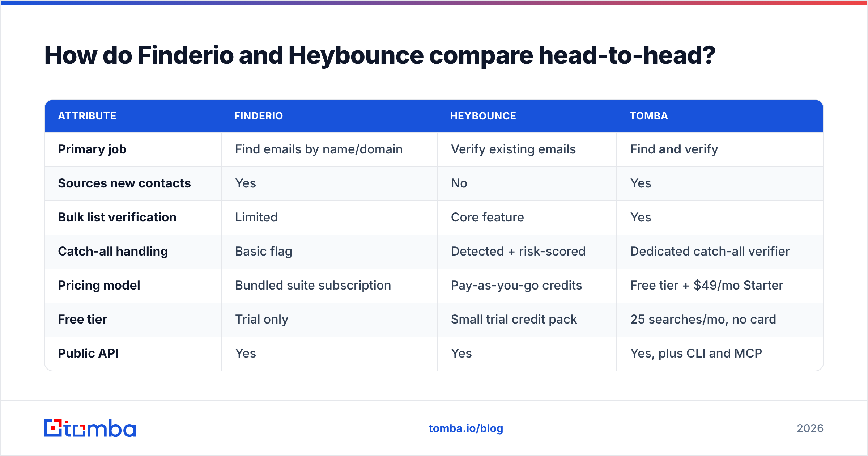Click 'Detected + risk-scored' cell
868x456 pixels.
coord(518,251)
